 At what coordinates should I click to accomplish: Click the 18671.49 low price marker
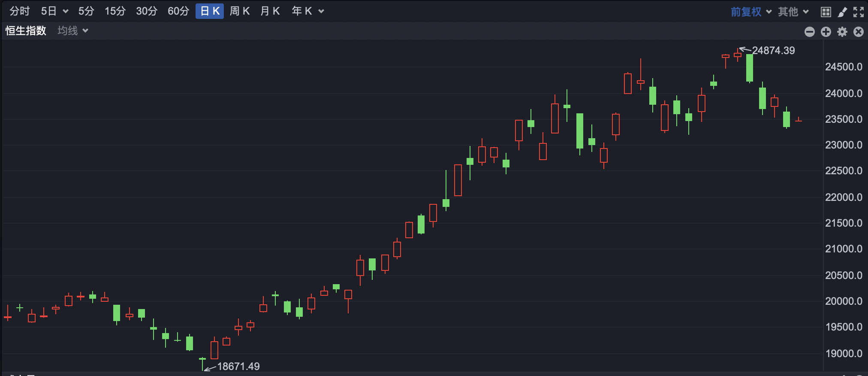pos(238,366)
